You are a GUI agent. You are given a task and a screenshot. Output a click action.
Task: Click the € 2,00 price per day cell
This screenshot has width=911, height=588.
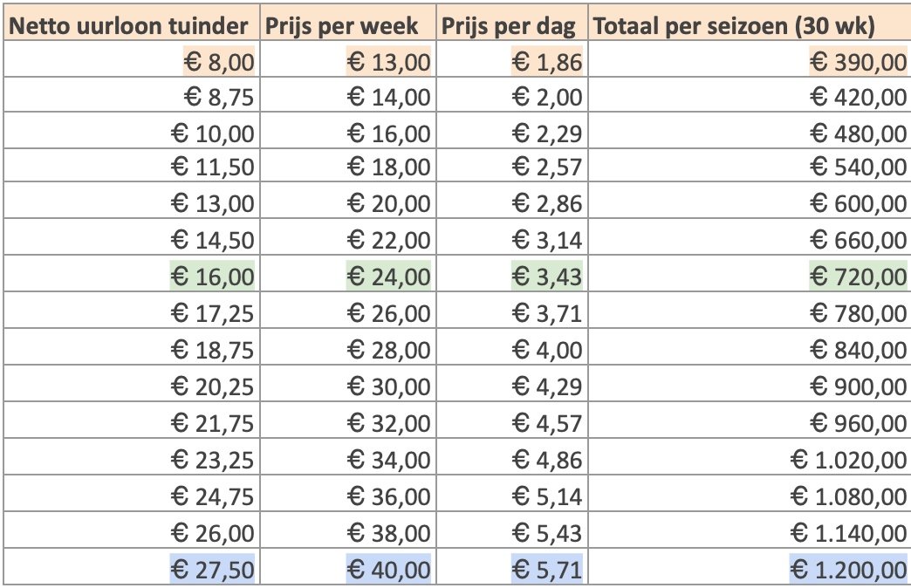[x=512, y=96]
